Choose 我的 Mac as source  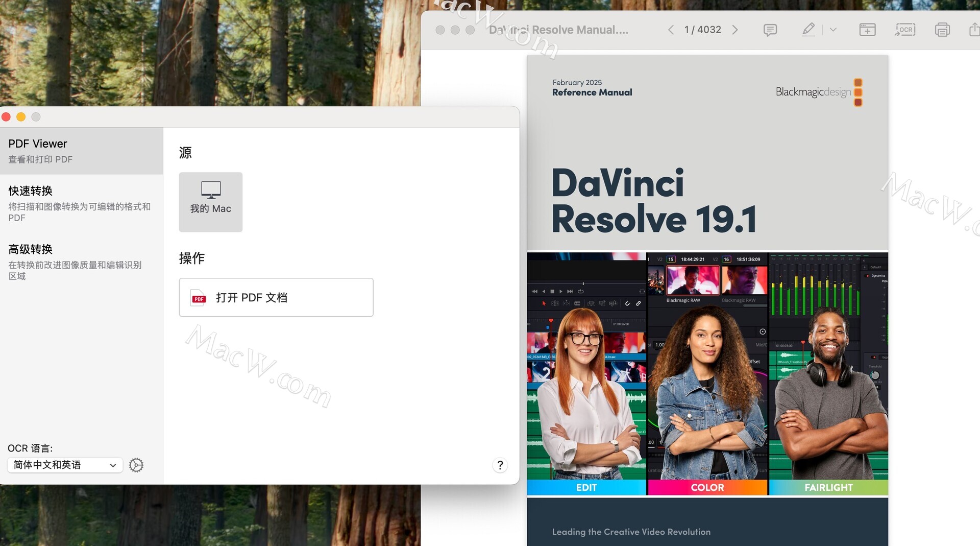coord(210,202)
